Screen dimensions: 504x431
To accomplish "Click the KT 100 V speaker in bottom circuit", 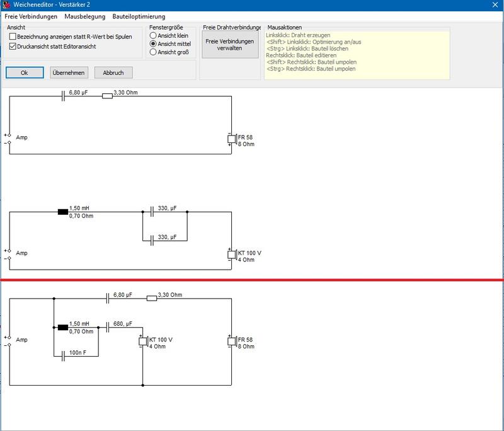I will pos(144,342).
